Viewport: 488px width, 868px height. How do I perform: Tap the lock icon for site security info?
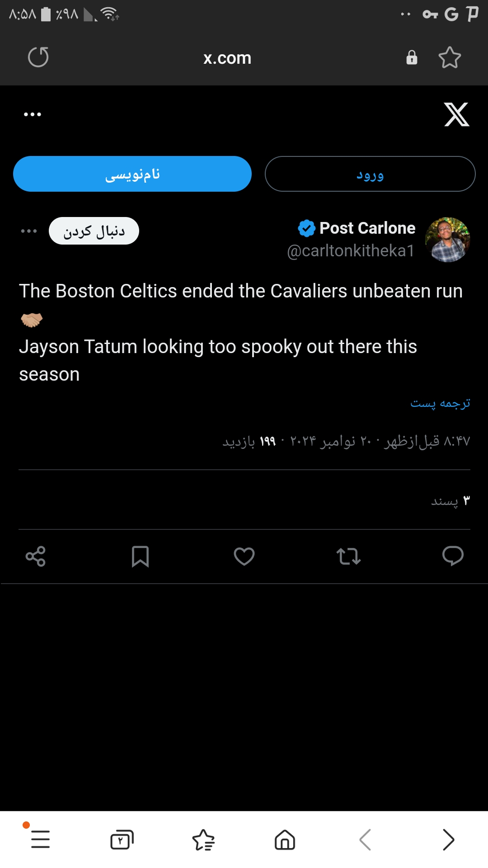point(412,57)
